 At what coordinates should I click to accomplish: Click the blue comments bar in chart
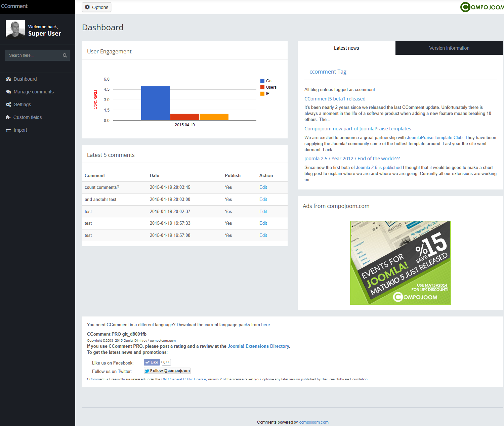coord(156,103)
